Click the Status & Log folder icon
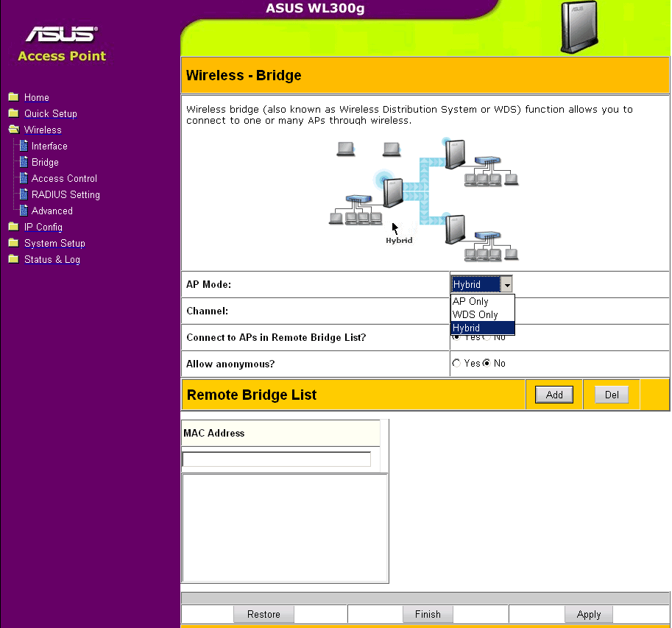This screenshot has height=628, width=672. coord(14,259)
